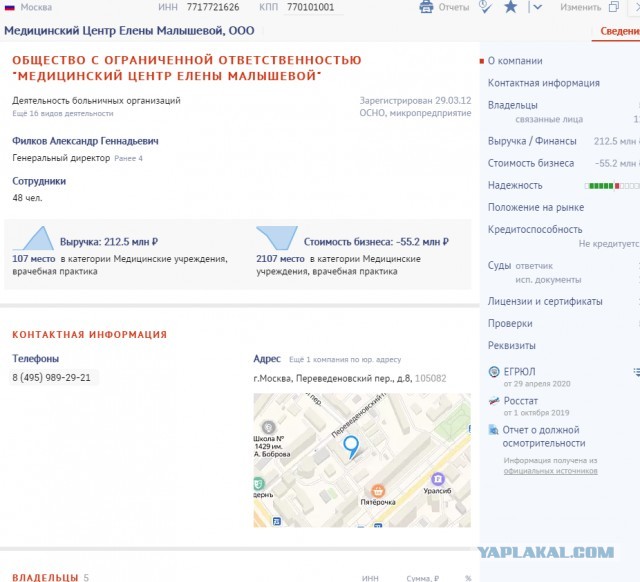Select the ИНН value 7717721626
The height and width of the screenshot is (582, 640).
(x=213, y=7)
